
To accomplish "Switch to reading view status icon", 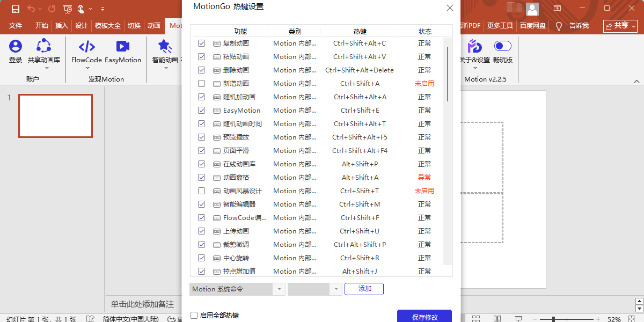I will click(497, 319).
